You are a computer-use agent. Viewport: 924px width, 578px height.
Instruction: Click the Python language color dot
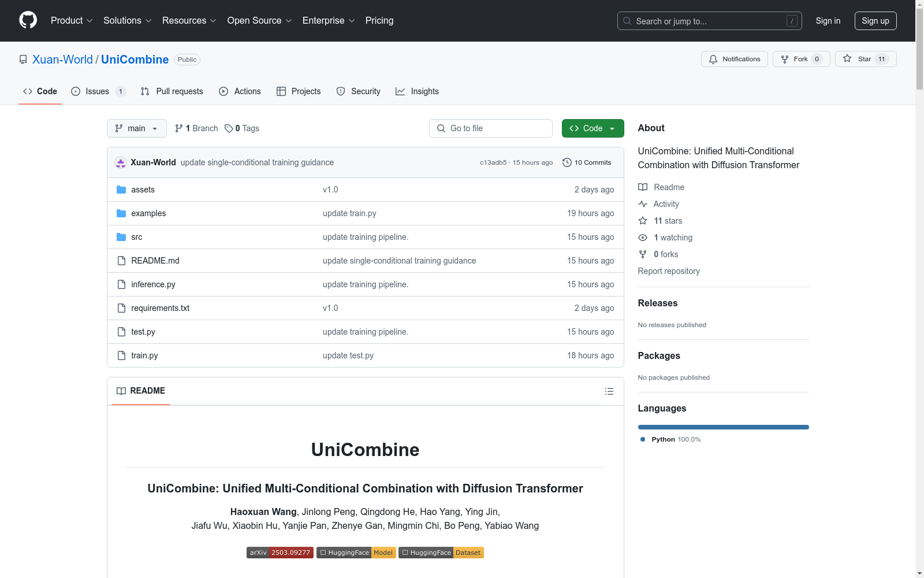click(x=643, y=439)
